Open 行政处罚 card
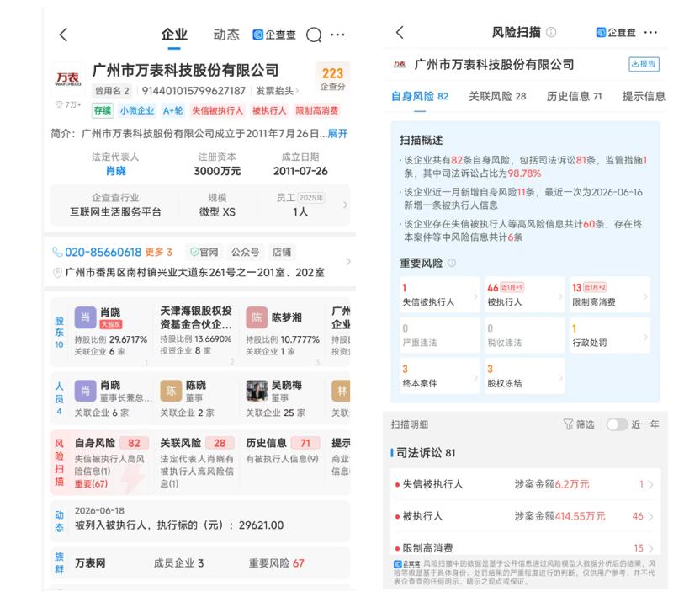Screen dimensions: 700x597 pos(610,336)
